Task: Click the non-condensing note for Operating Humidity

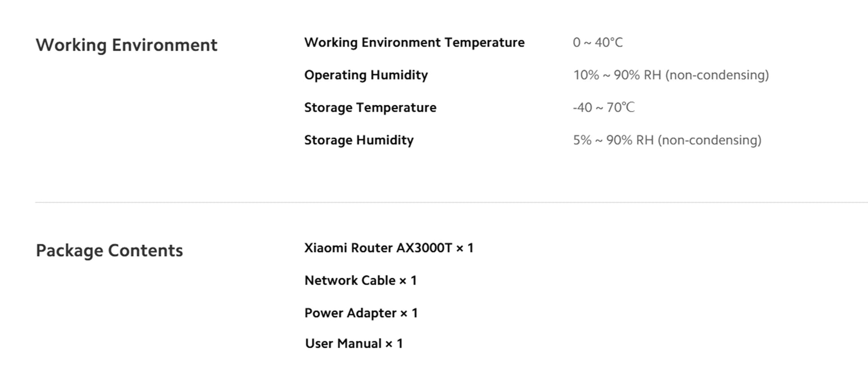Action: pyautogui.click(x=717, y=75)
